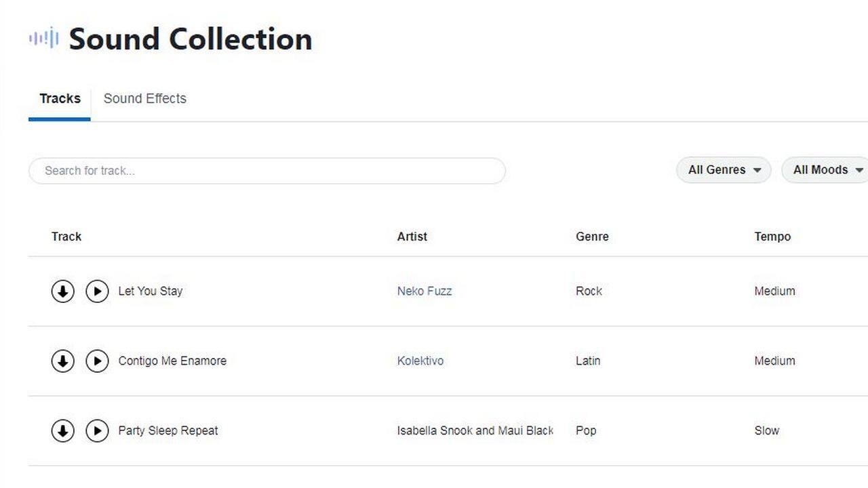
Task: Play Party Sleep Repeat
Action: 97,430
